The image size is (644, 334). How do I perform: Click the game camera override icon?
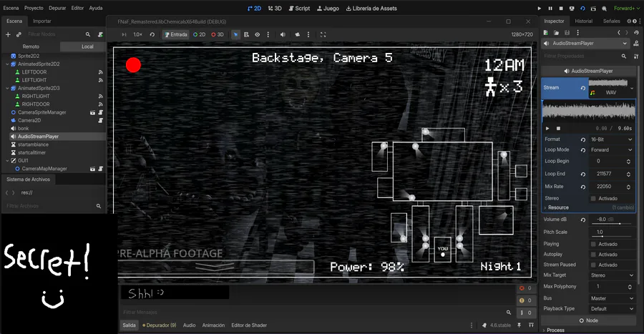click(x=298, y=35)
